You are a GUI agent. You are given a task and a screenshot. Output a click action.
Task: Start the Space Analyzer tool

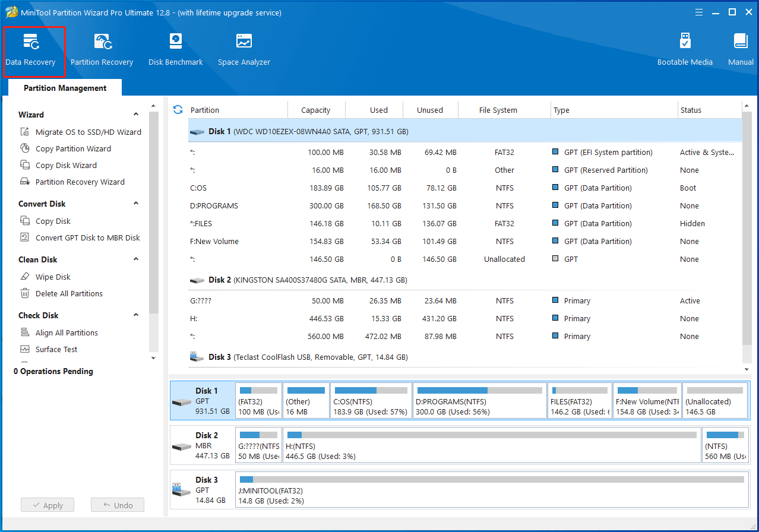tap(244, 50)
